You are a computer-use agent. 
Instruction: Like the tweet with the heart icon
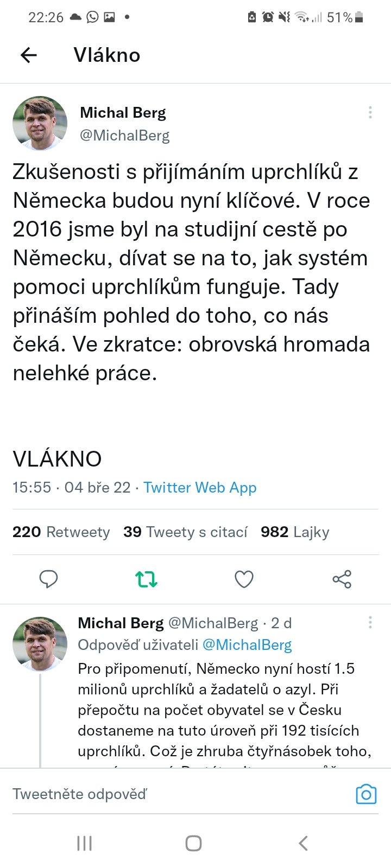pyautogui.click(x=244, y=579)
